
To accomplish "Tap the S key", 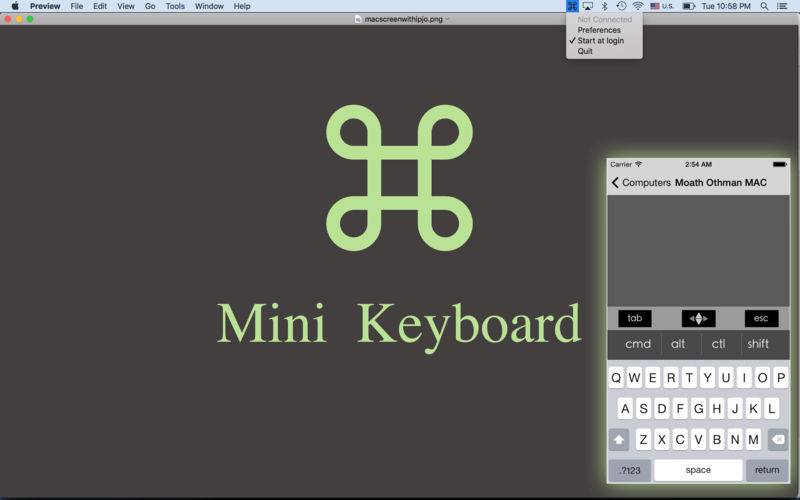I will point(643,409).
